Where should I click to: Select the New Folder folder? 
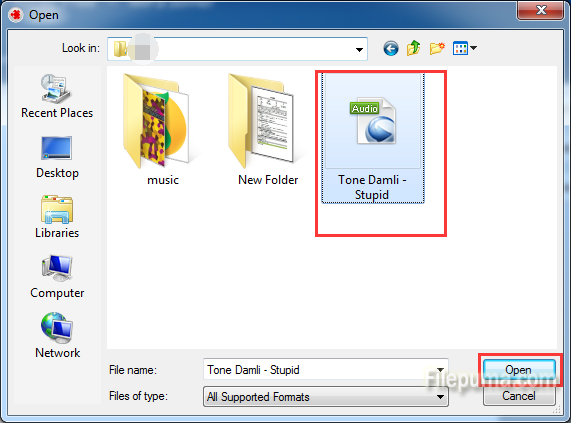tap(268, 130)
